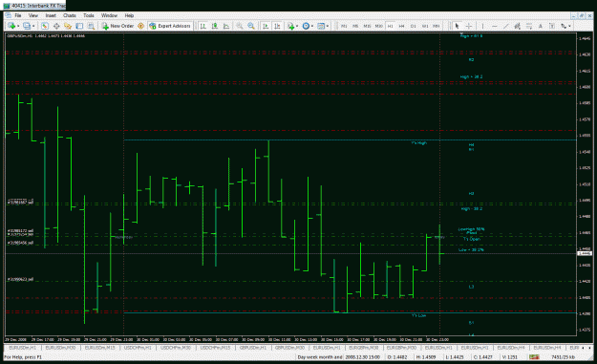Select the M1 timeframe
This screenshot has height=364, width=597.
344,26
